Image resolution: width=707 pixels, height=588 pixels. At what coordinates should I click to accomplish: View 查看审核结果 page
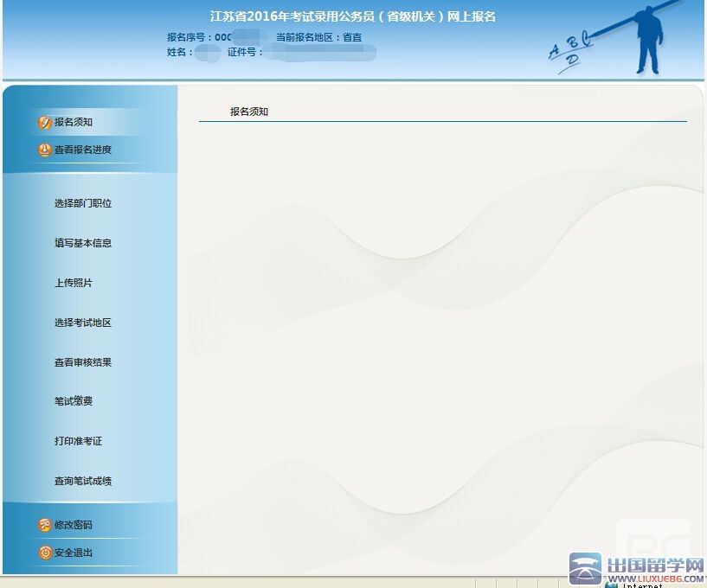(x=83, y=363)
